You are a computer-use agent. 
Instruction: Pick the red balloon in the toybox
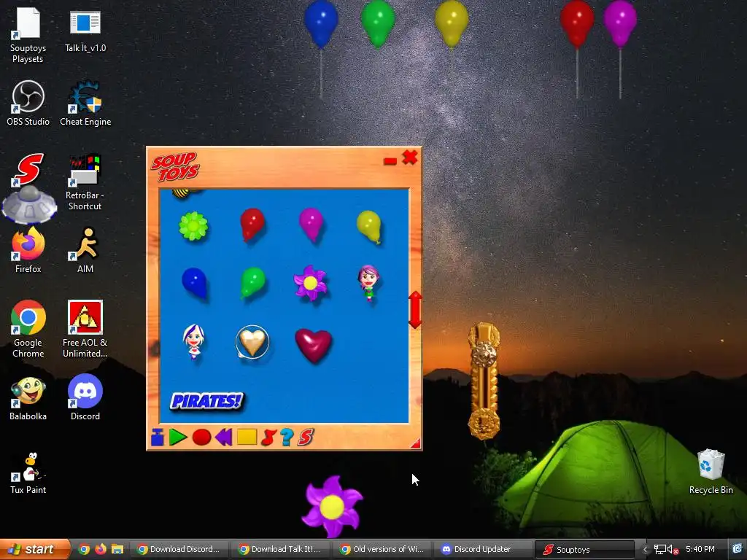[x=252, y=225]
